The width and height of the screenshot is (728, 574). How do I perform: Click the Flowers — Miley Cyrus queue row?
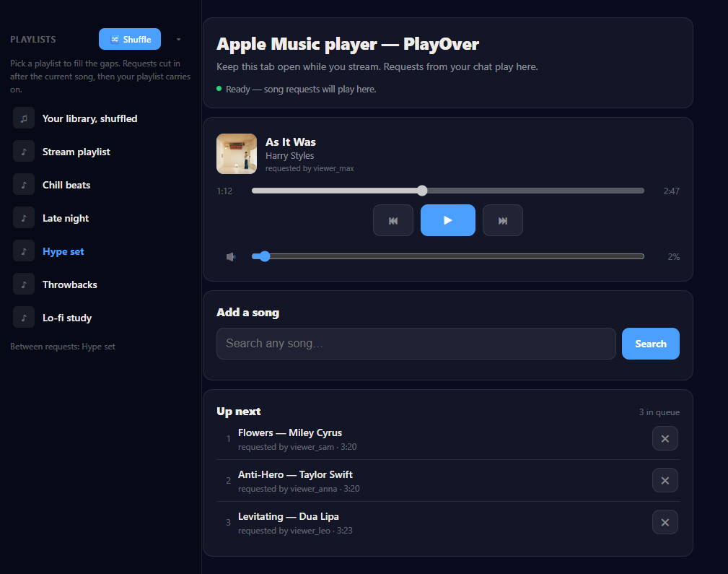[x=447, y=439]
